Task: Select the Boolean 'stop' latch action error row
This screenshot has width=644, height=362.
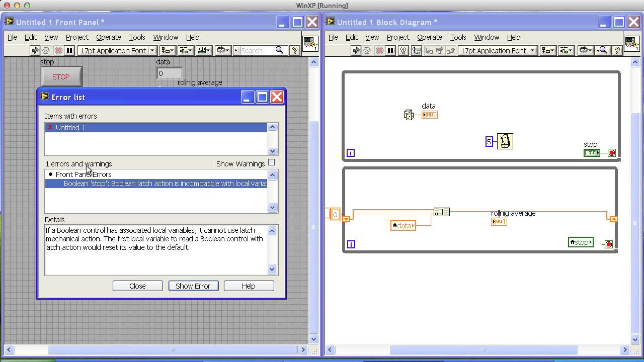Action: point(156,184)
